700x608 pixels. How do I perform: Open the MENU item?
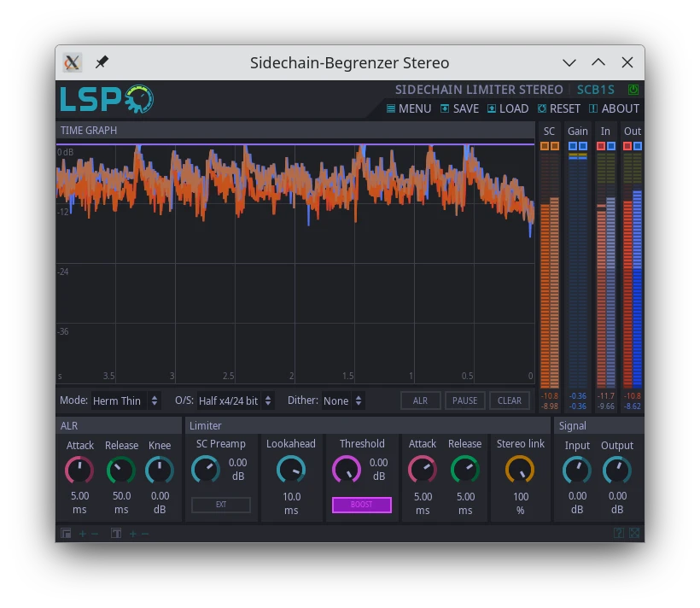(408, 108)
